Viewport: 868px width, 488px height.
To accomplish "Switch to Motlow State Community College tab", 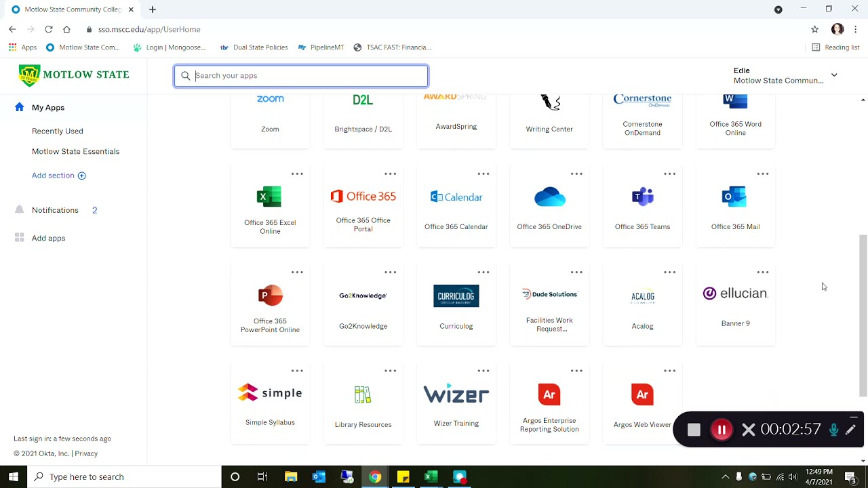I will (73, 9).
